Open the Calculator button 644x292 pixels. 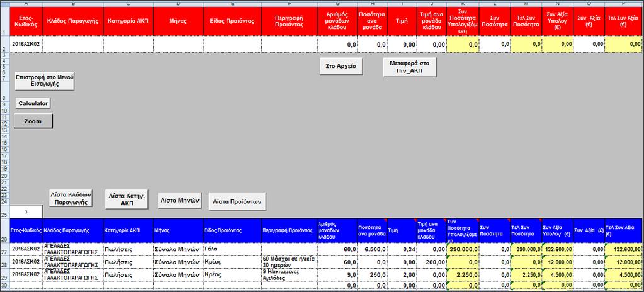point(33,103)
